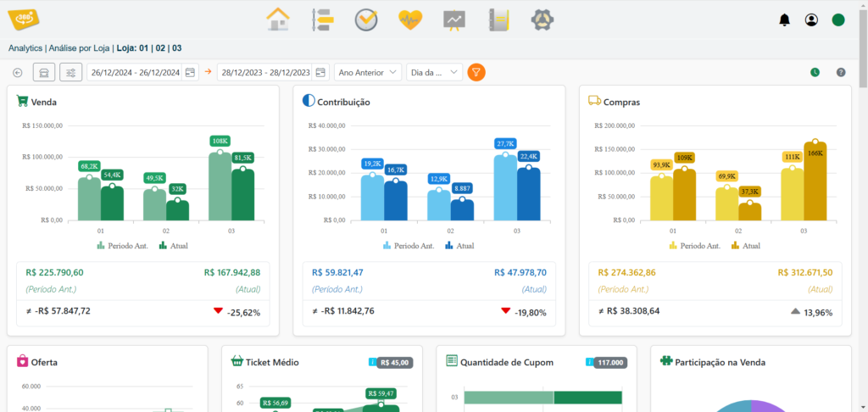This screenshot has height=412, width=868.
Task: Open the notebook icon
Action: click(x=498, y=20)
